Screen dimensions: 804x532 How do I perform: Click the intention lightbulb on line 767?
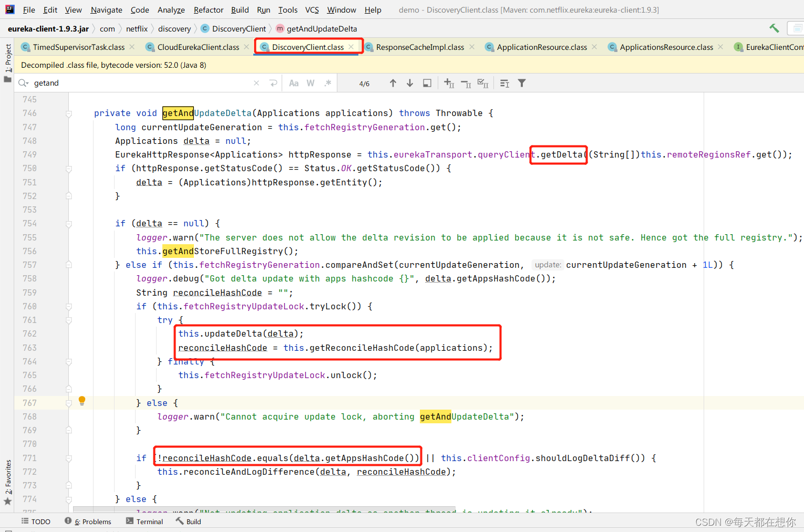tap(82, 401)
